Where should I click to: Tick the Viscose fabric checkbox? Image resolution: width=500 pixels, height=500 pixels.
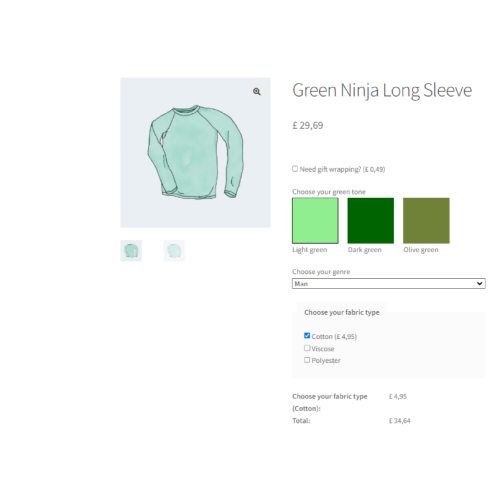307,348
